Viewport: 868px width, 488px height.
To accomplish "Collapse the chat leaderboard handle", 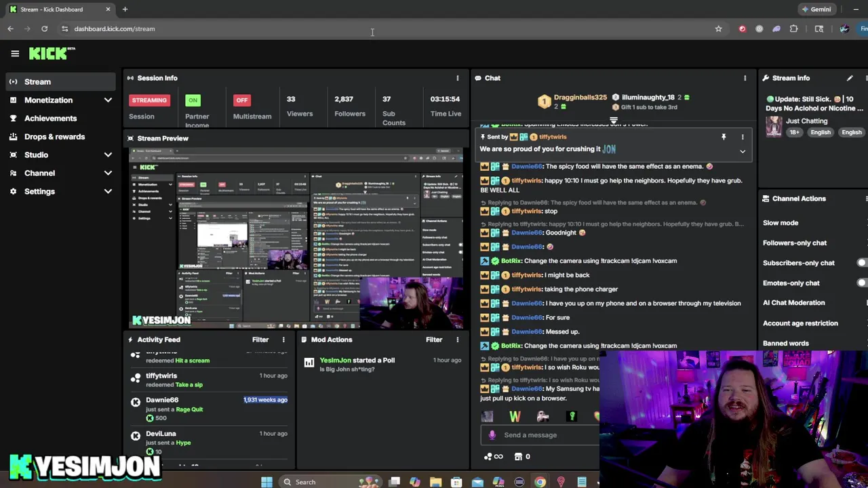I will (x=613, y=121).
